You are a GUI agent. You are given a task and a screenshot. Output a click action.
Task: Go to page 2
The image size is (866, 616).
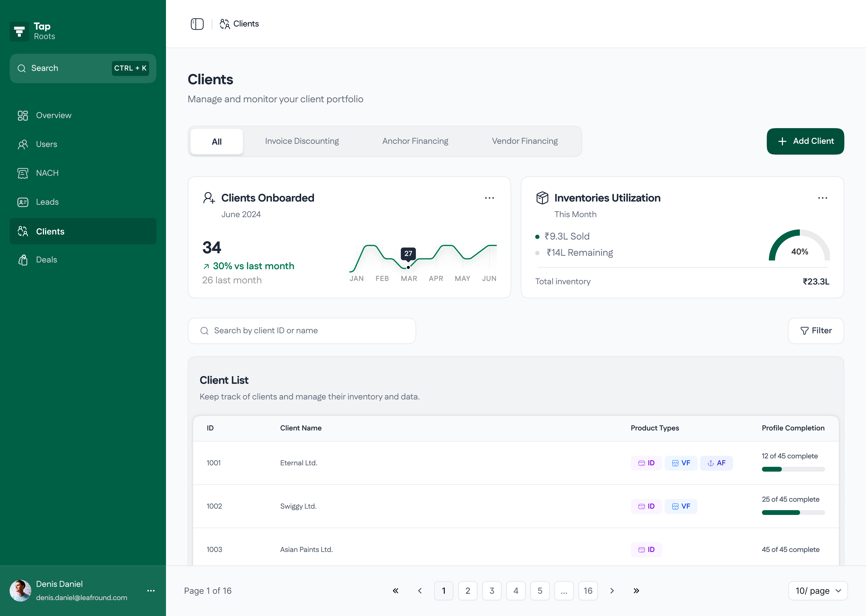(468, 591)
